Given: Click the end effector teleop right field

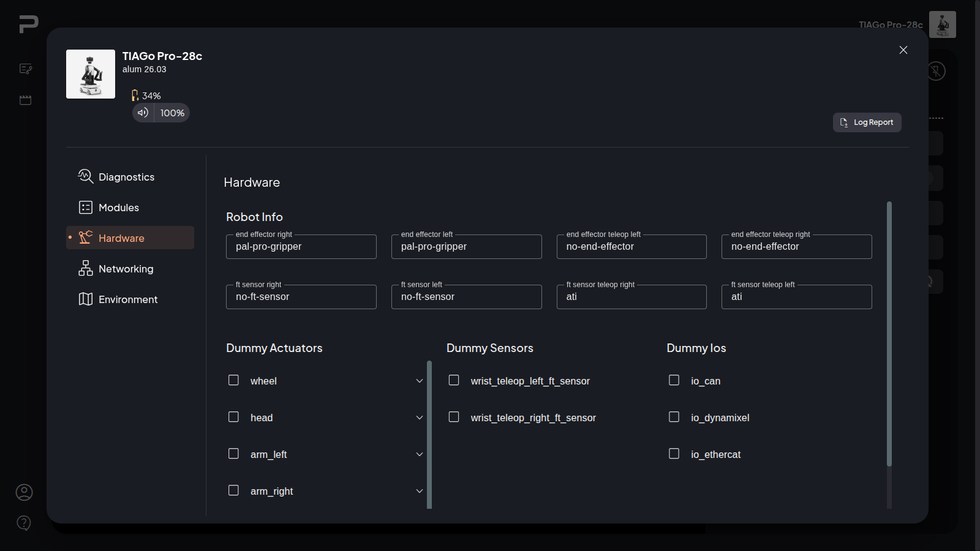Looking at the screenshot, I should point(797,246).
